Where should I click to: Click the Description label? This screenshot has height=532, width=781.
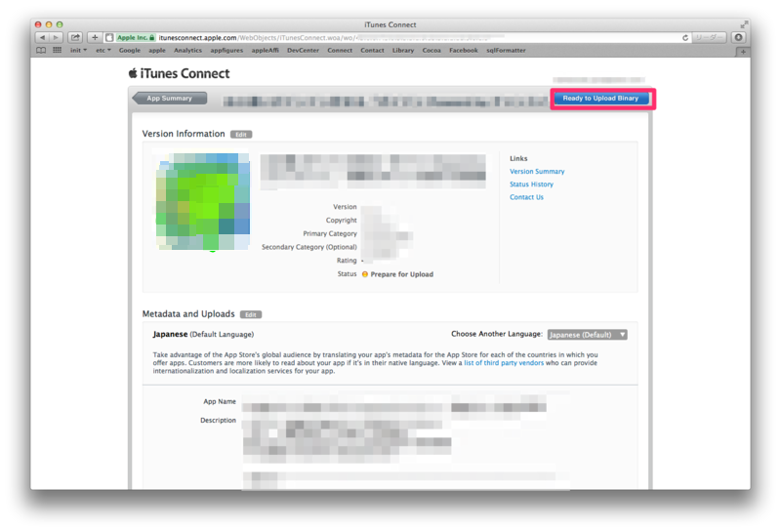[x=218, y=421]
